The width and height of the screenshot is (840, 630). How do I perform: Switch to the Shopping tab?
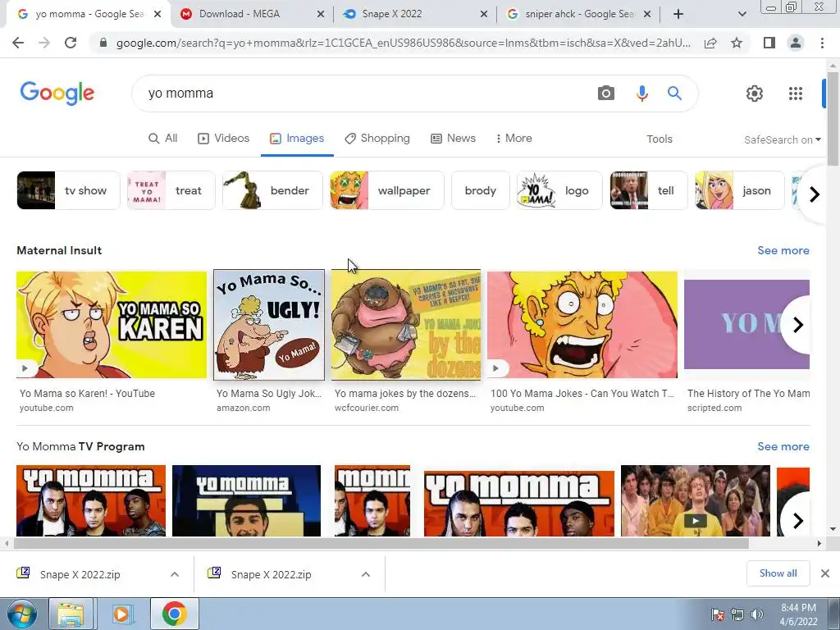point(377,138)
